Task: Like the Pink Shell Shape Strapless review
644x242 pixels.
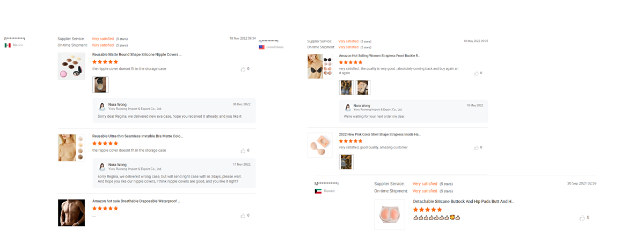Action: [x=476, y=147]
